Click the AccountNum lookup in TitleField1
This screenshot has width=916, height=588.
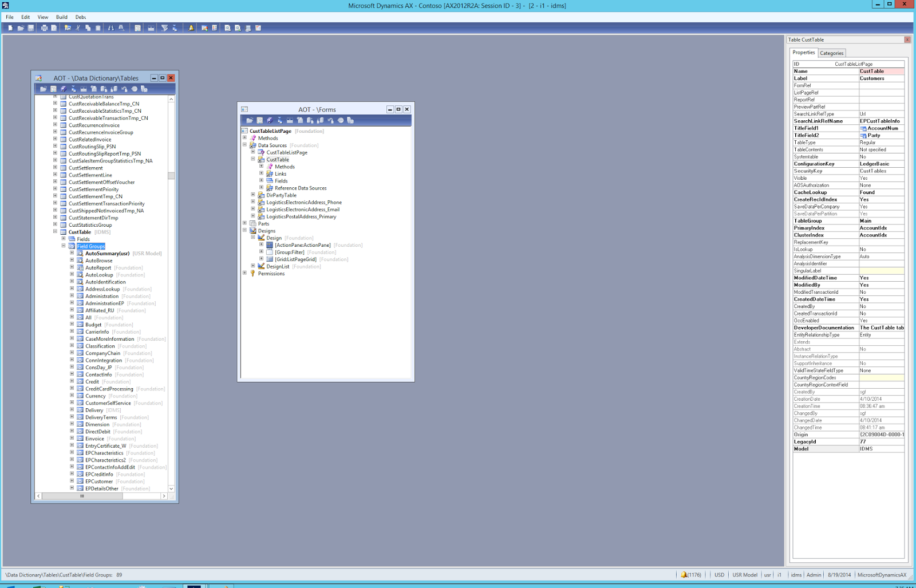click(865, 128)
